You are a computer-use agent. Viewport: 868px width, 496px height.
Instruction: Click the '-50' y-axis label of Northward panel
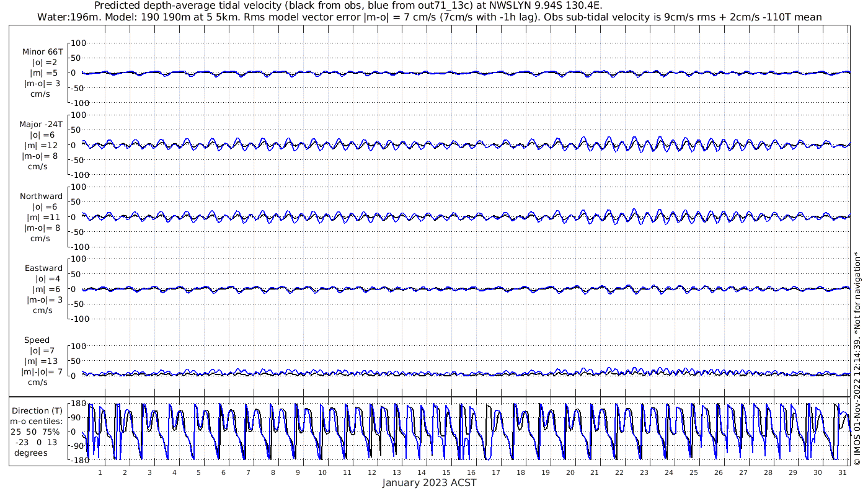79,232
